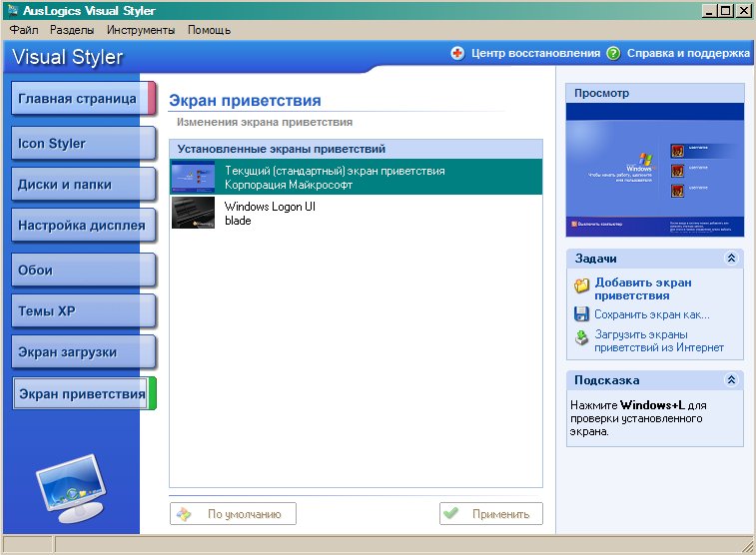Collapse the Подсказка panel
Viewport: 756px width, 555px height.
[x=731, y=380]
